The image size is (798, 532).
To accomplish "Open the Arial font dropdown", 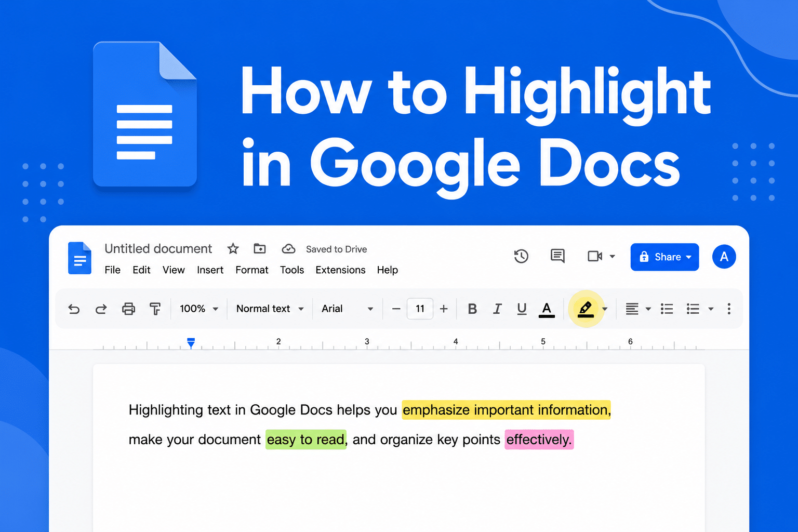I will (347, 309).
